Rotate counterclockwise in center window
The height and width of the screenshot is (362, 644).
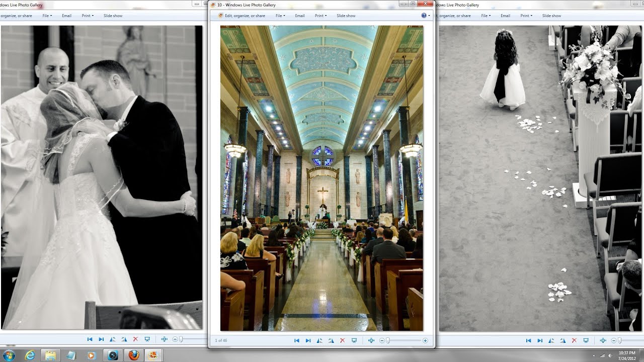click(319, 340)
